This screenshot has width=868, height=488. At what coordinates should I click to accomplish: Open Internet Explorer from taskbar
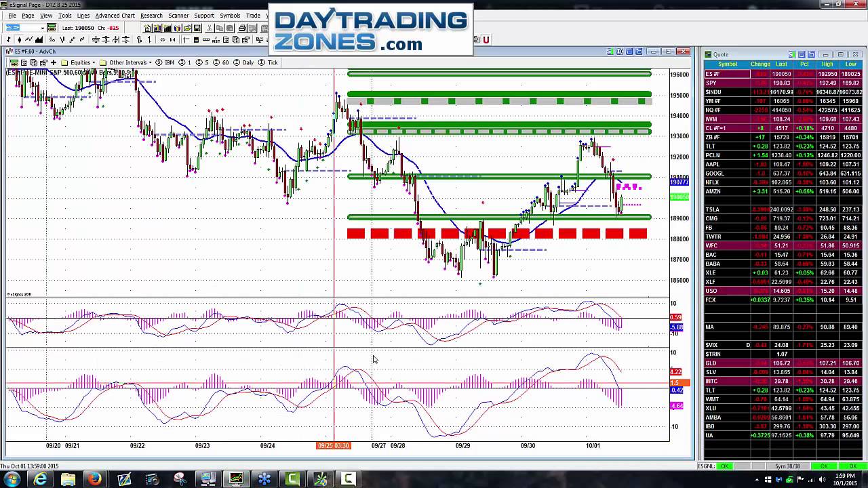[40, 479]
